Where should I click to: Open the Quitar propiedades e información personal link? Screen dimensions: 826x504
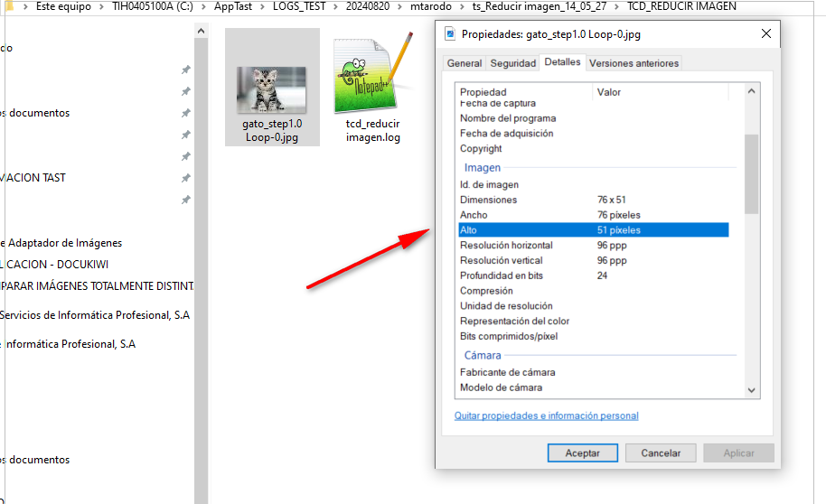tap(546, 416)
